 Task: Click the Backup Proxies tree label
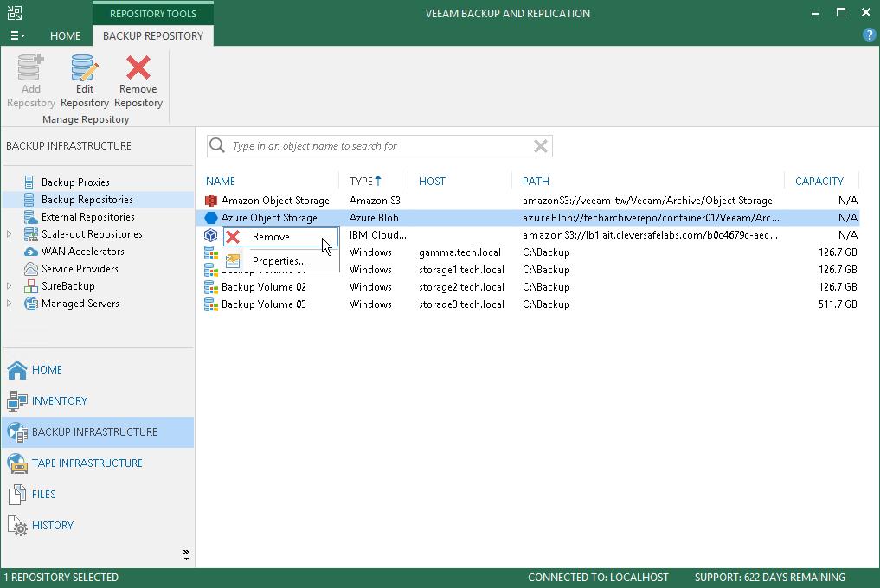coord(75,182)
